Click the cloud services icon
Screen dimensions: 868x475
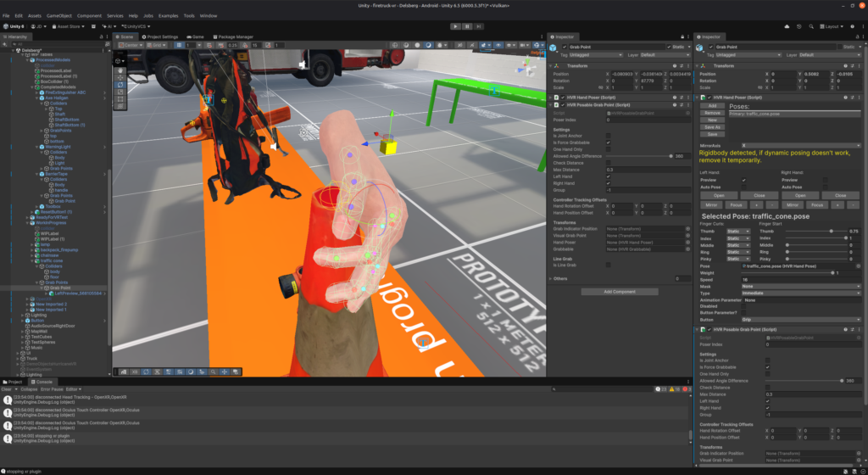[x=787, y=26]
